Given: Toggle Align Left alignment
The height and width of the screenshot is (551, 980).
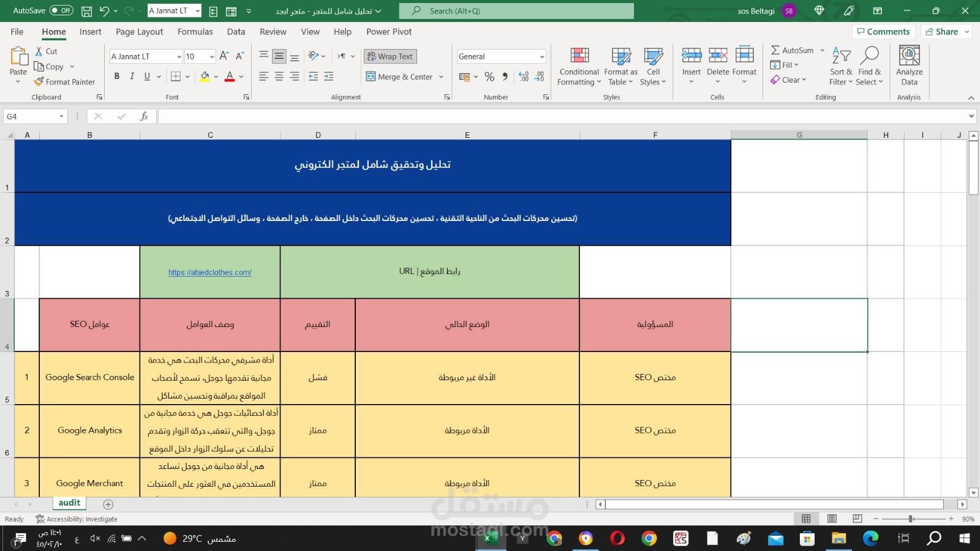Looking at the screenshot, I should (263, 77).
